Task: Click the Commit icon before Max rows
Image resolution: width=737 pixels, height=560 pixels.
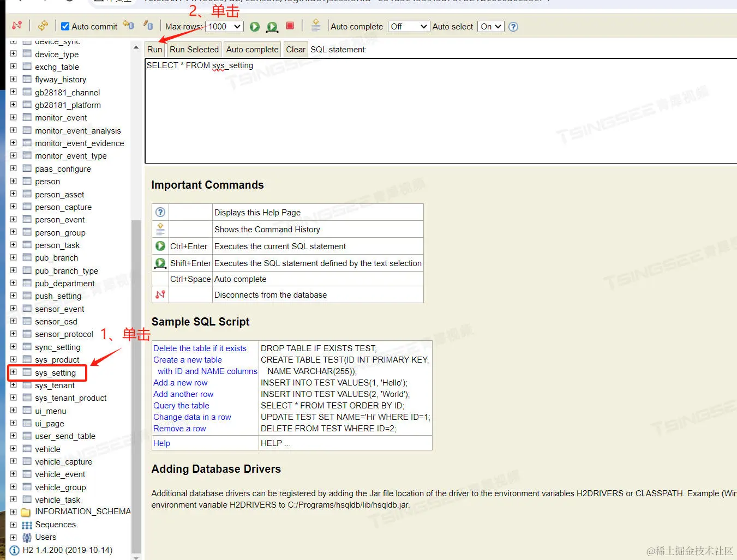Action: (148, 26)
